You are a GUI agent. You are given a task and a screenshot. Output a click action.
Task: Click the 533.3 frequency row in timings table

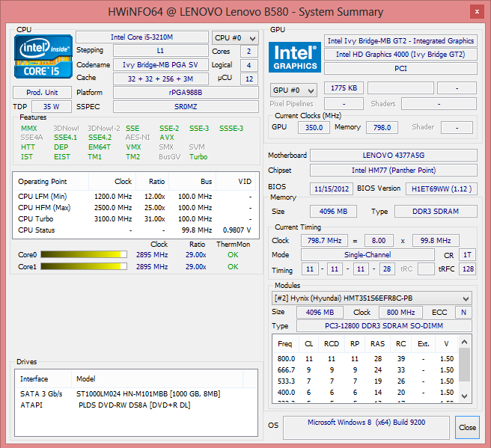pos(365,381)
